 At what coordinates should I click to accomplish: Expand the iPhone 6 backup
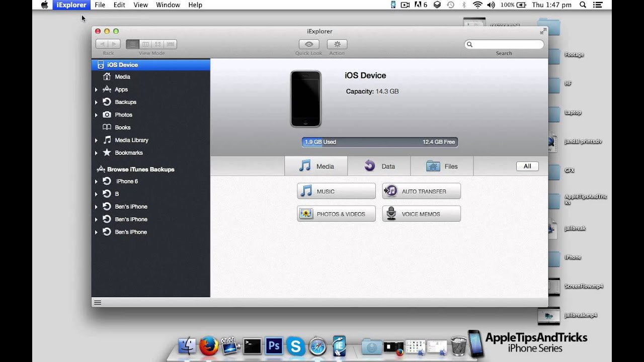pyautogui.click(x=96, y=182)
